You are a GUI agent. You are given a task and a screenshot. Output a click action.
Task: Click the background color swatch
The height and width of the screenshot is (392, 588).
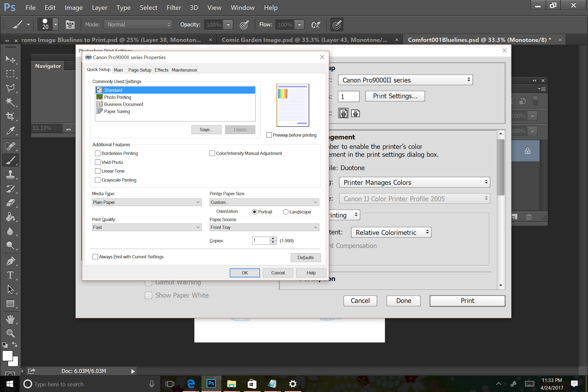pyautogui.click(x=15, y=363)
